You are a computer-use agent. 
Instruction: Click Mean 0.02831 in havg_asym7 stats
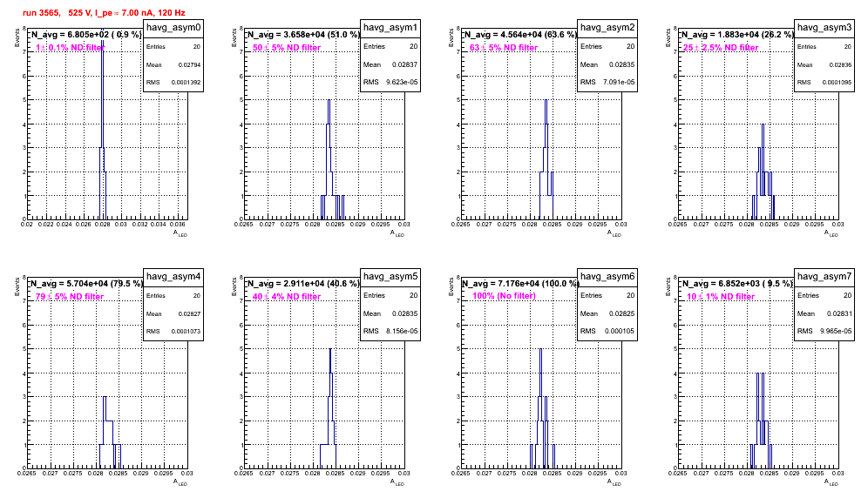824,313
